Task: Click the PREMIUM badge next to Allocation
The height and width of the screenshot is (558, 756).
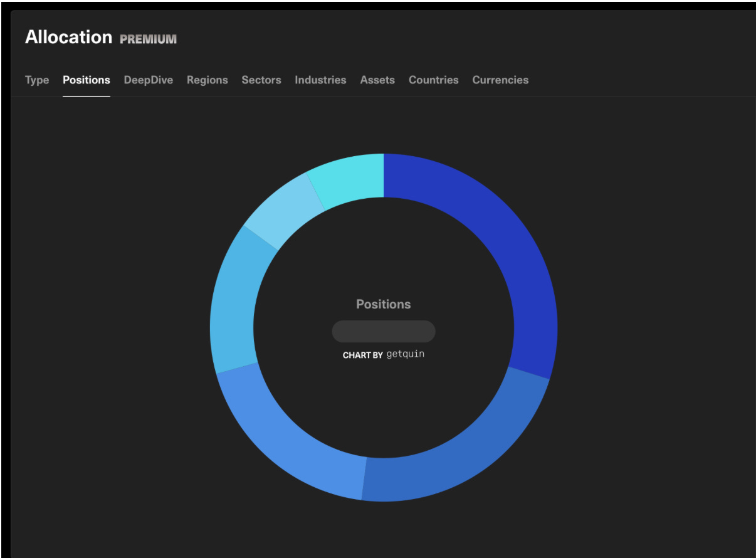Action: pyautogui.click(x=149, y=39)
